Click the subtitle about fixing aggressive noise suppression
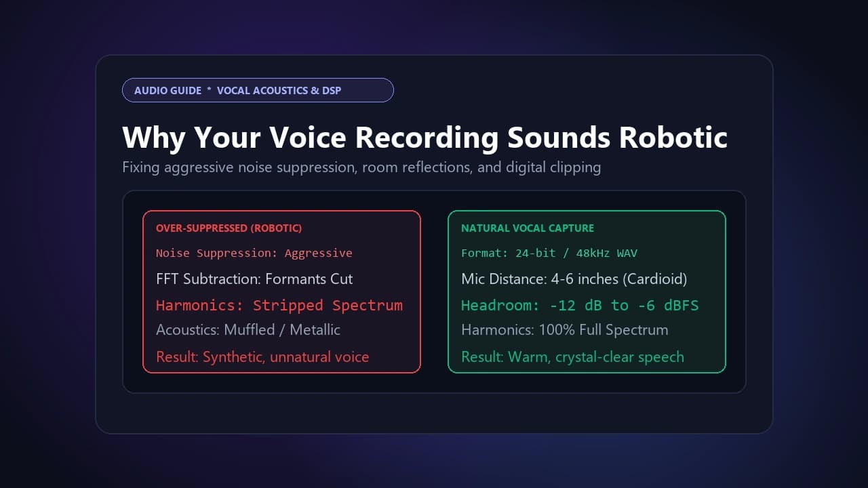The width and height of the screenshot is (868, 488). click(x=361, y=167)
